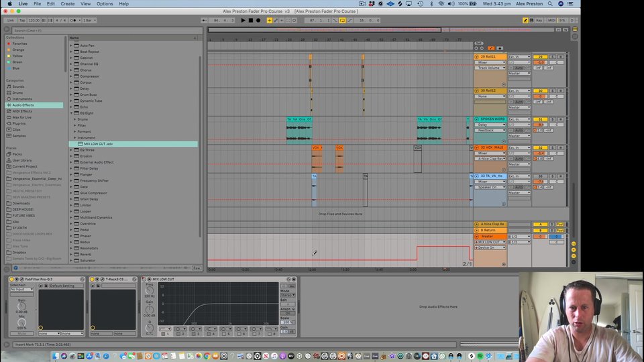Select Drums category in browser
Image resolution: width=644 pixels, height=362 pixels.
tap(17, 93)
